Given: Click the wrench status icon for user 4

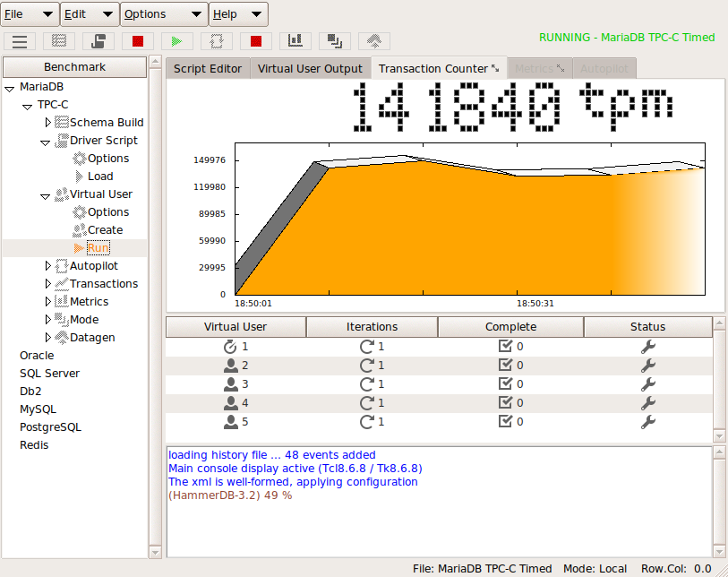Looking at the screenshot, I should (x=648, y=403).
